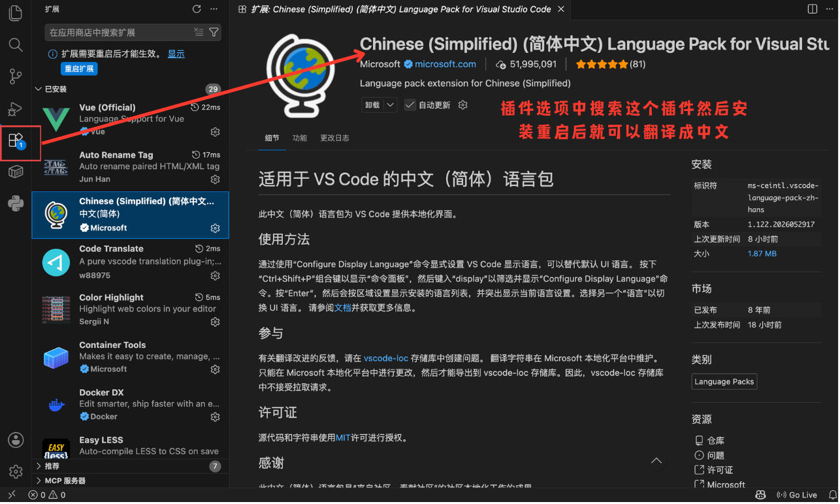Select the Easy LESS extension entry

[x=130, y=445]
